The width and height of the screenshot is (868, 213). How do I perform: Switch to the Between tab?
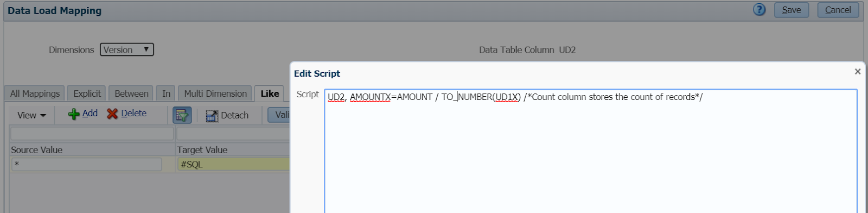click(x=131, y=93)
